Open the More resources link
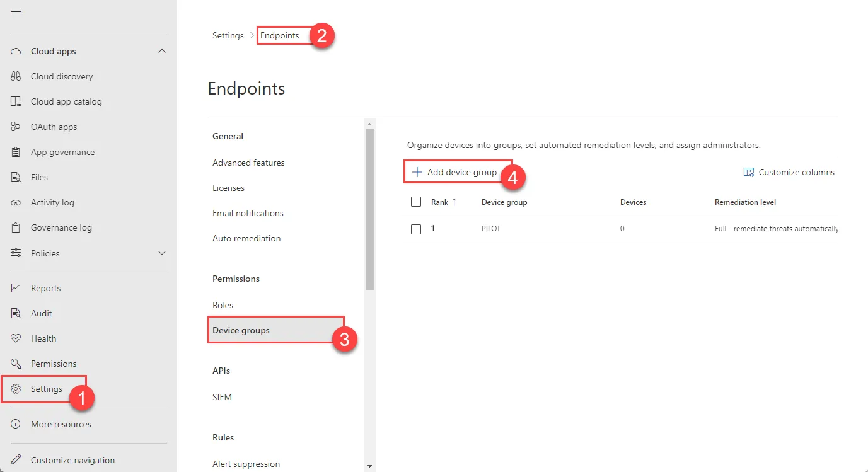 point(61,424)
